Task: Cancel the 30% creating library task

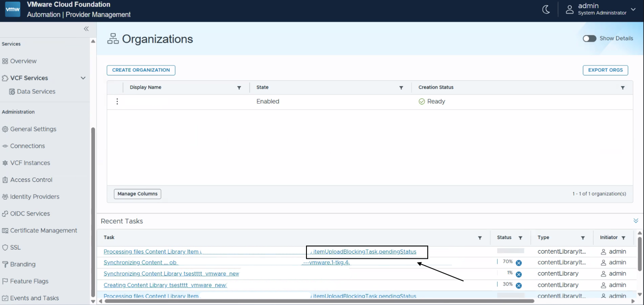Action: click(x=519, y=285)
